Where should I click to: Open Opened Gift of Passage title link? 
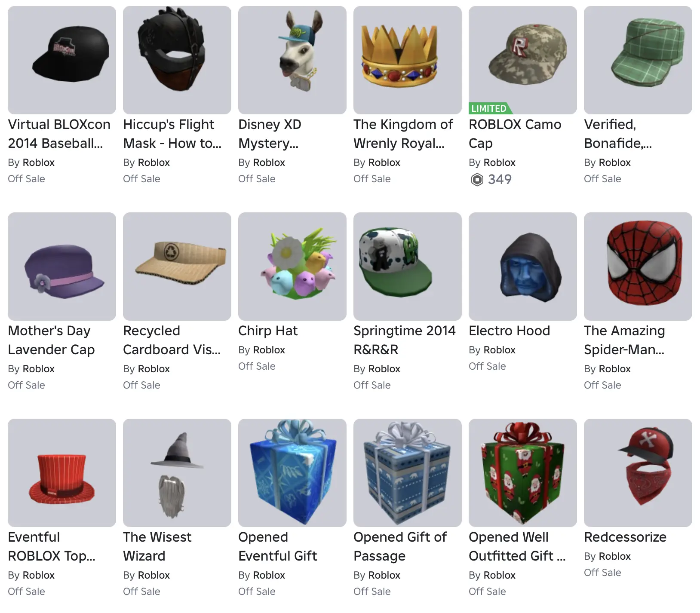coord(400,546)
